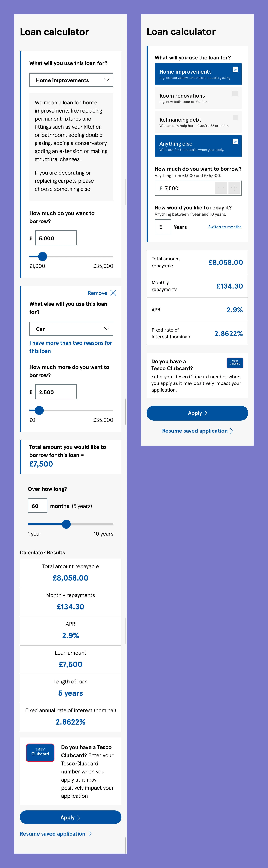Check the Room renovations option
This screenshot has width=268, height=868.
pyautogui.click(x=235, y=93)
